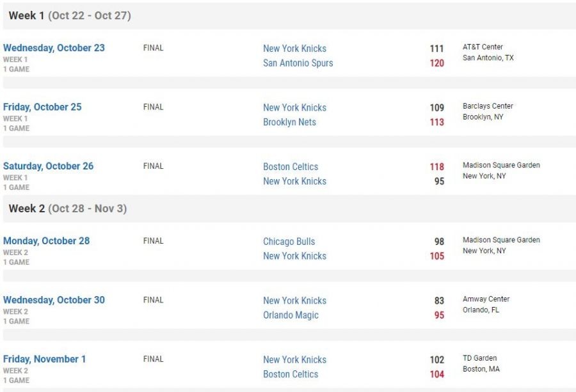Click New York Knicks above Orlando Magic
576x392 pixels.
tap(294, 301)
